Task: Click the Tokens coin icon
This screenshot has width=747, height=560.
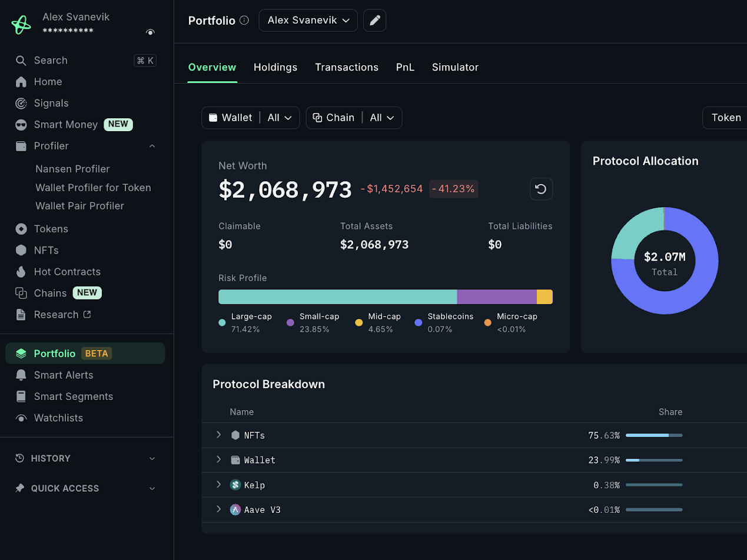Action: [x=21, y=229]
